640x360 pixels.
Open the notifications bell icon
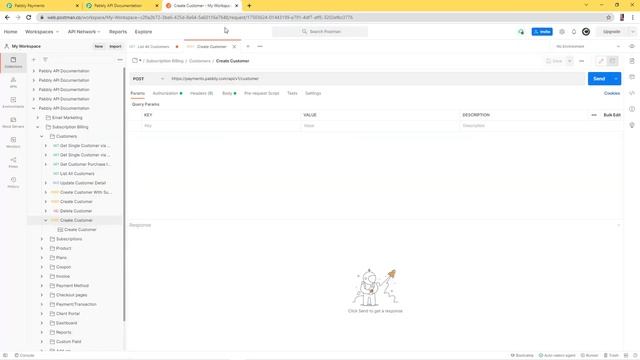point(574,32)
